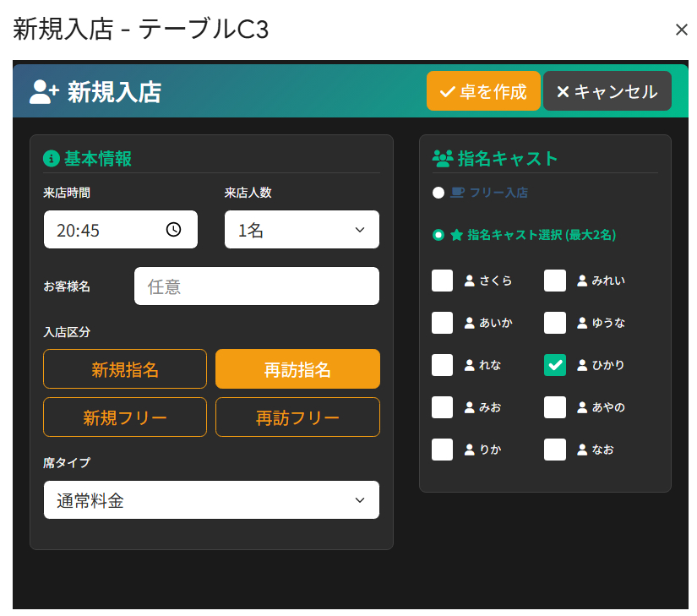Image resolution: width=697 pixels, height=616 pixels.
Task: Click the フリー入店 label text
Action: pos(498,193)
